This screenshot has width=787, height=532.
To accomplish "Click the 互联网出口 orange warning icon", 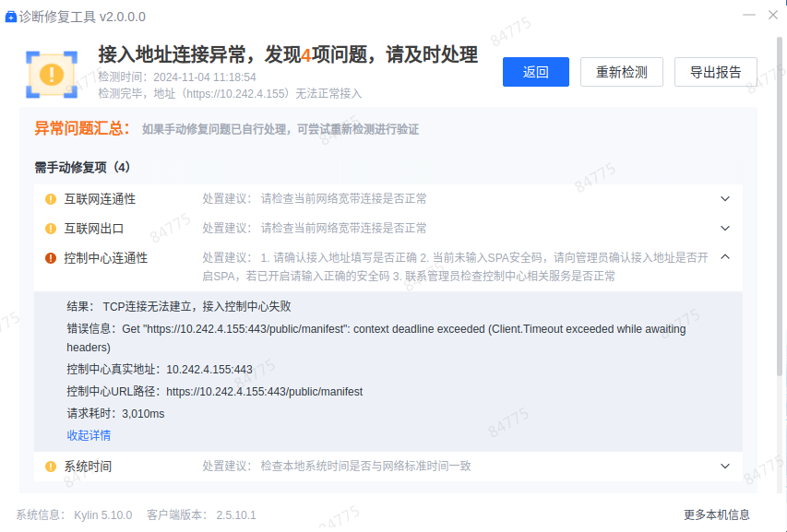I will pos(51,229).
